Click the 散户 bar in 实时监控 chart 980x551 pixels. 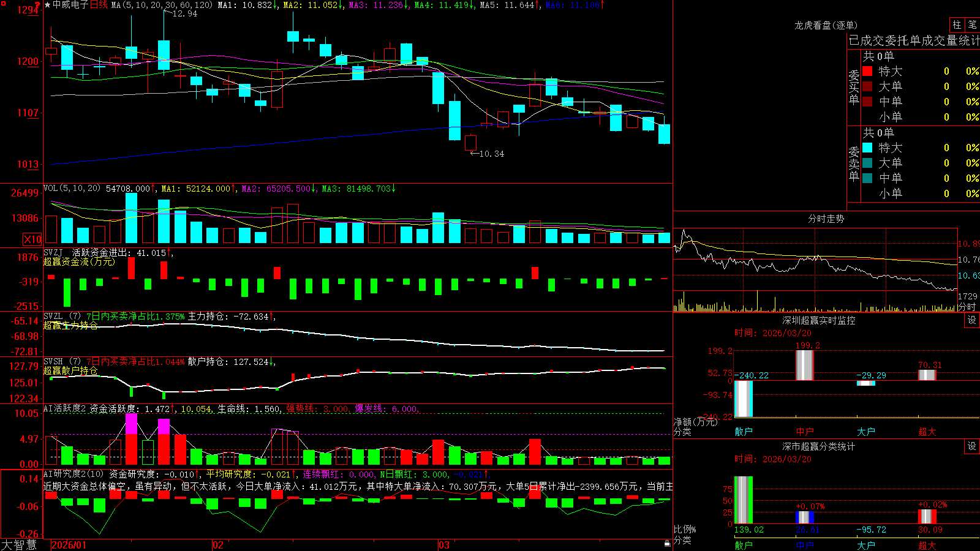(744, 399)
